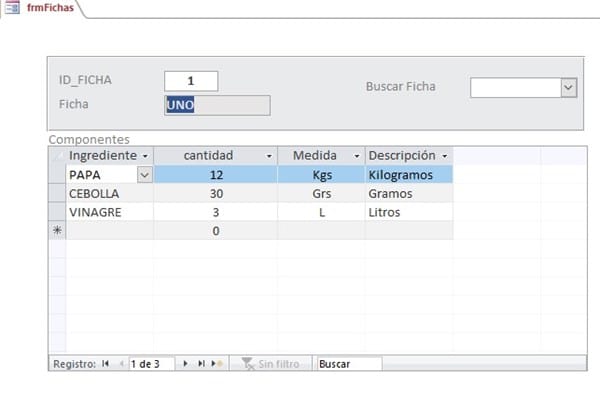Image resolution: width=600 pixels, height=404 pixels.
Task: Open the Medida column filter arrow
Action: pyautogui.click(x=356, y=157)
